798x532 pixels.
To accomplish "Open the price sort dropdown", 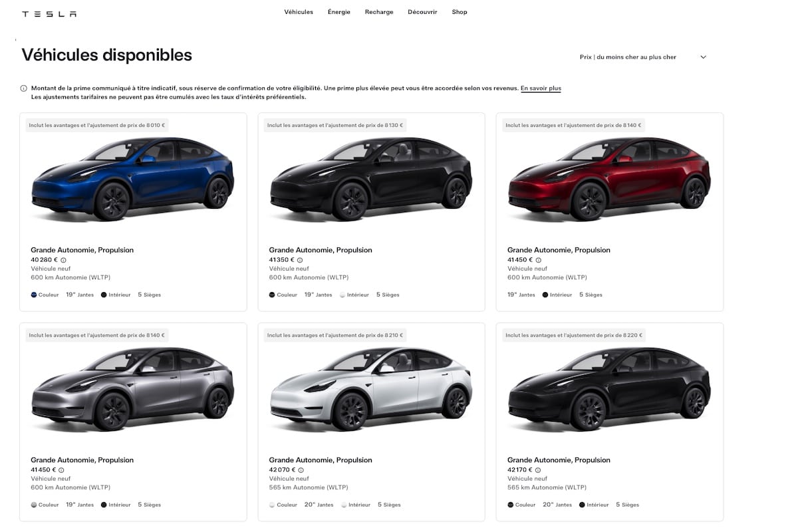I will click(x=643, y=57).
